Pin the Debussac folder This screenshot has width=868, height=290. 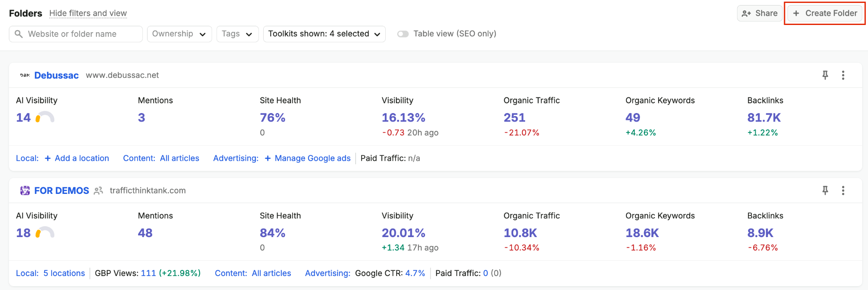[x=825, y=75]
